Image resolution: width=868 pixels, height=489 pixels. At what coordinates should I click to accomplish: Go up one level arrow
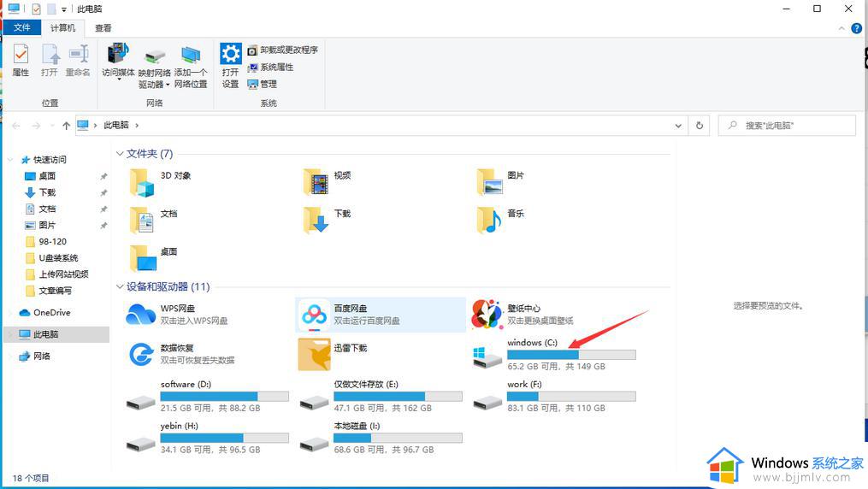click(67, 127)
